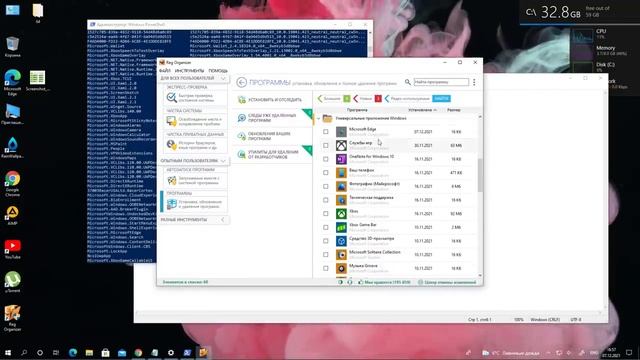
Task: Open the Help menu
Action: pos(218,71)
